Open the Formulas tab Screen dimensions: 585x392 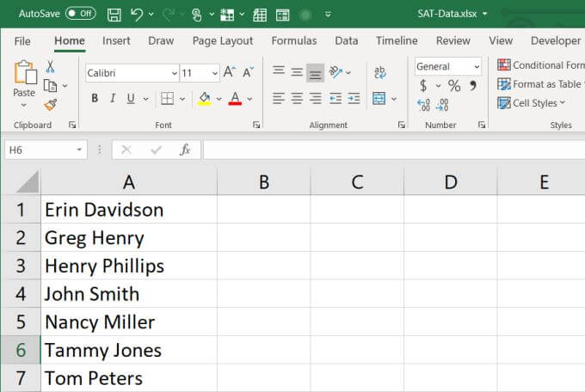click(294, 40)
